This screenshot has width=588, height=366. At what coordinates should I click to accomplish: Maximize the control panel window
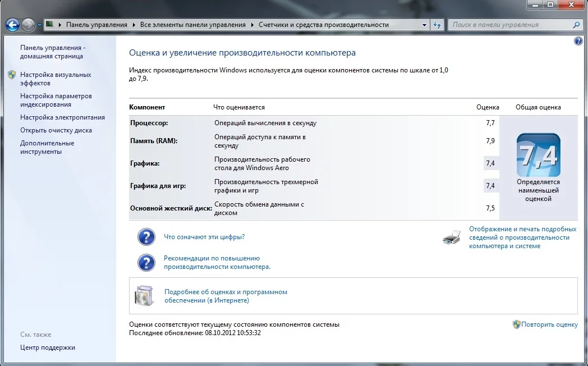[x=550, y=5]
